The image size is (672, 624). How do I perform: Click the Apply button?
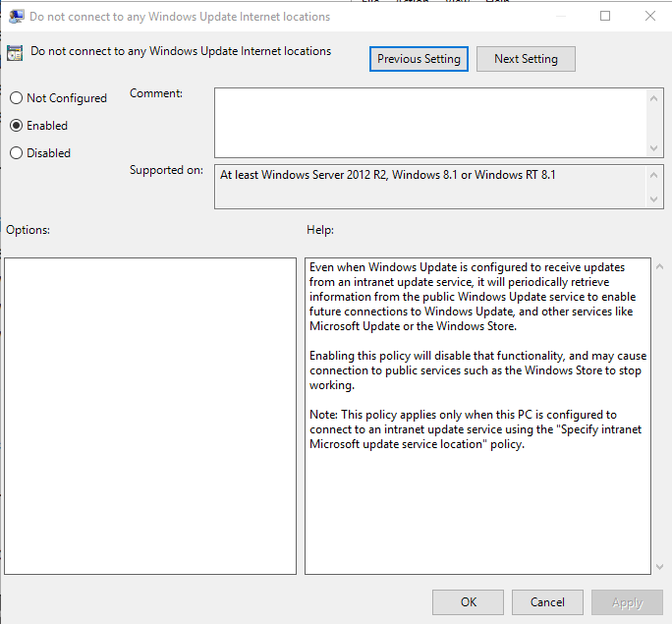coord(627,602)
